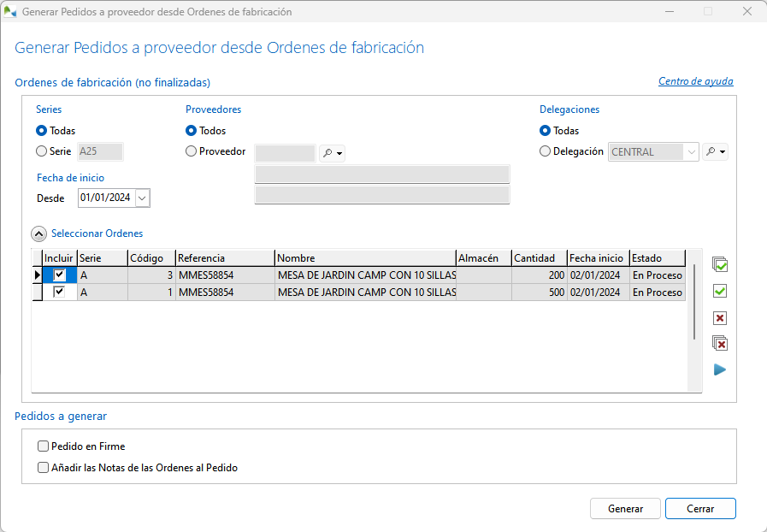Choose the Proveedor radio option

click(191, 151)
